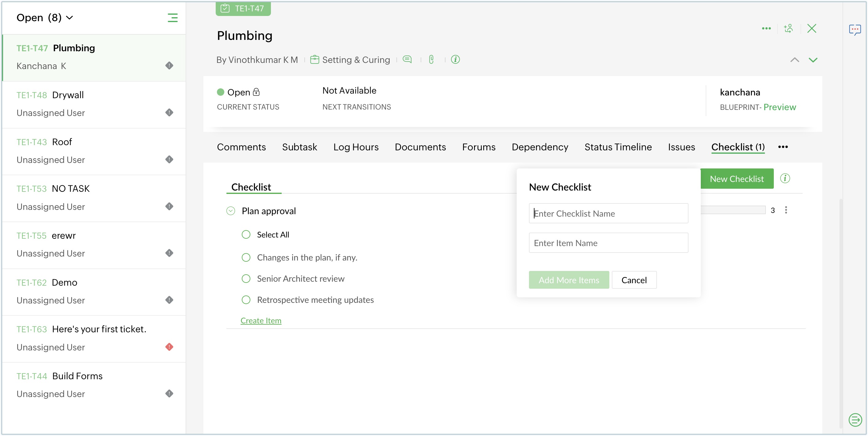Click the Create Item link

(261, 320)
